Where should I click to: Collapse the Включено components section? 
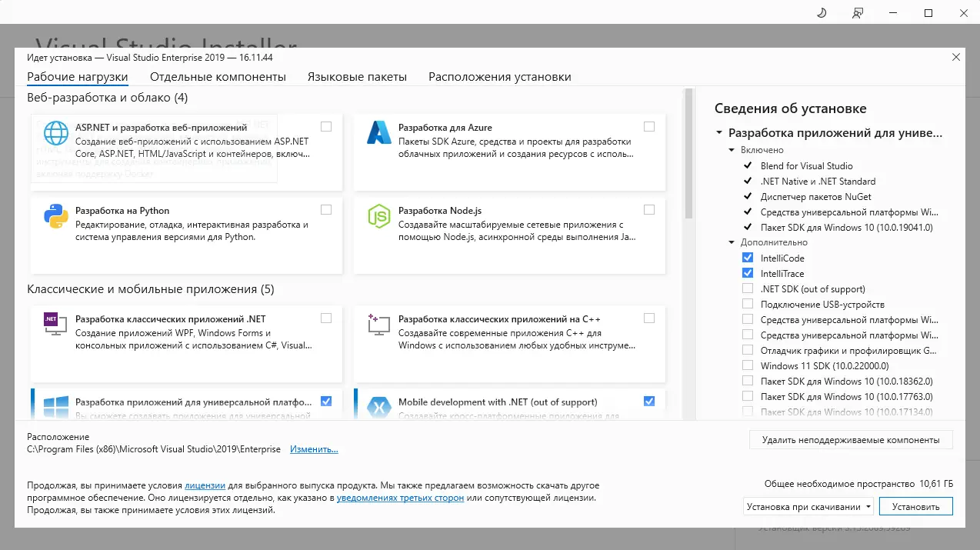point(732,150)
